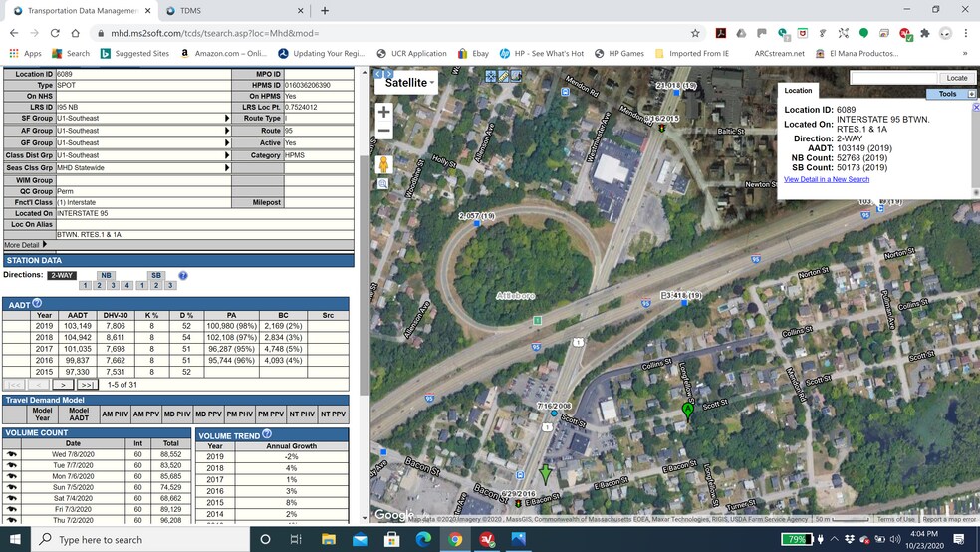Switch to the TDMS browser tab
Image resolution: width=980 pixels, height=552 pixels.
point(236,11)
